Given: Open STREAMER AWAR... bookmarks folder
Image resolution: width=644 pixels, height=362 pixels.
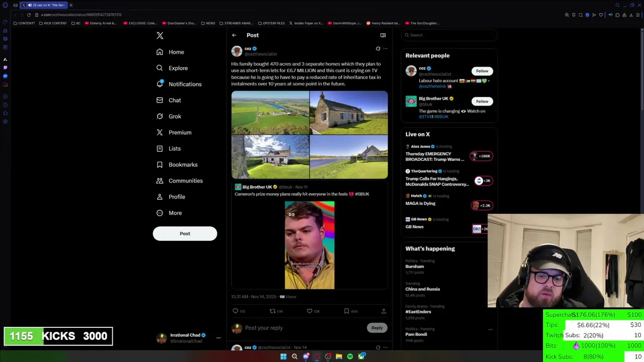Looking at the screenshot, I should click(235, 23).
